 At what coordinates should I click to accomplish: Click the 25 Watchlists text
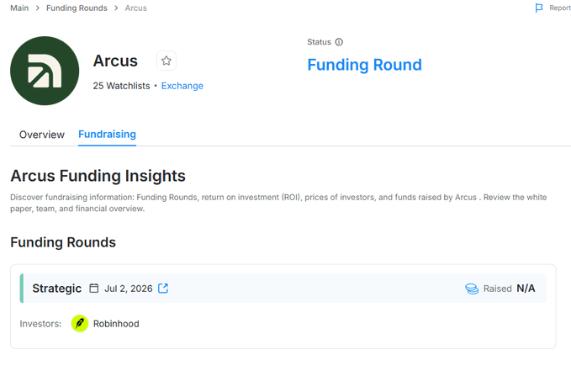121,86
